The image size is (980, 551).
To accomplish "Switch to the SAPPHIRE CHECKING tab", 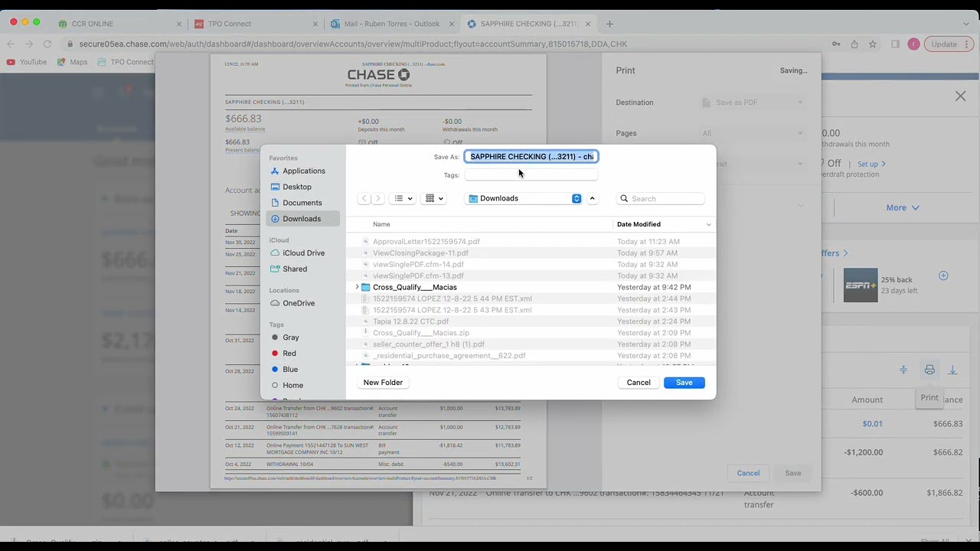I will (528, 24).
